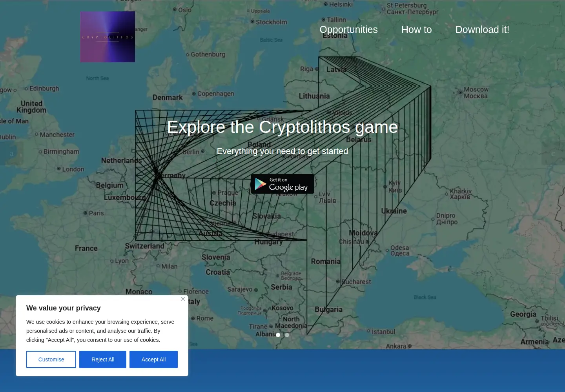
Task: Advance to the next carousel slide
Action: click(553, 153)
